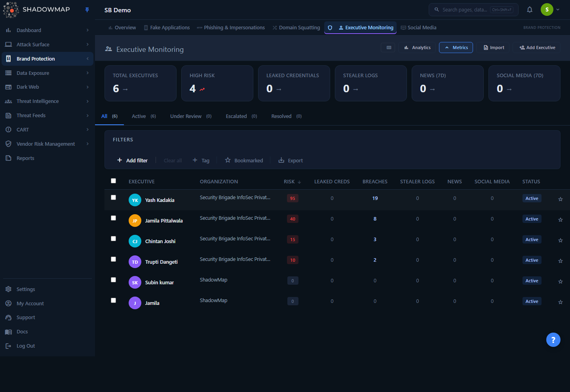570x392 pixels.
Task: Click Log Out in sidebar
Action: 47,346
